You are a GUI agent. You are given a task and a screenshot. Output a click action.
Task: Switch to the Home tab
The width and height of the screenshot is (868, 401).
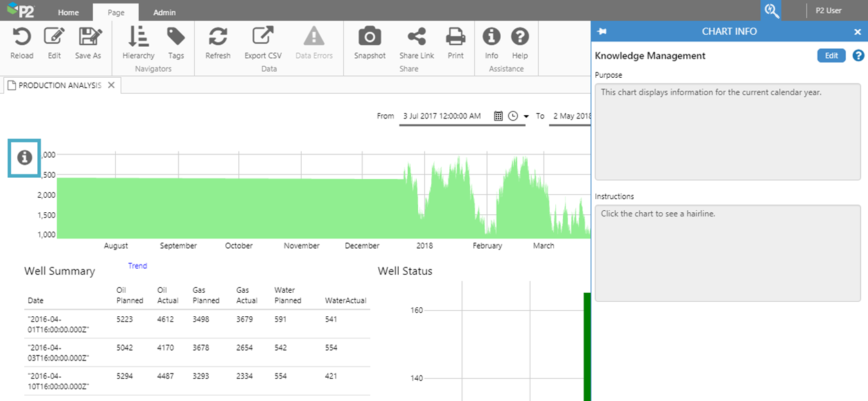point(68,12)
